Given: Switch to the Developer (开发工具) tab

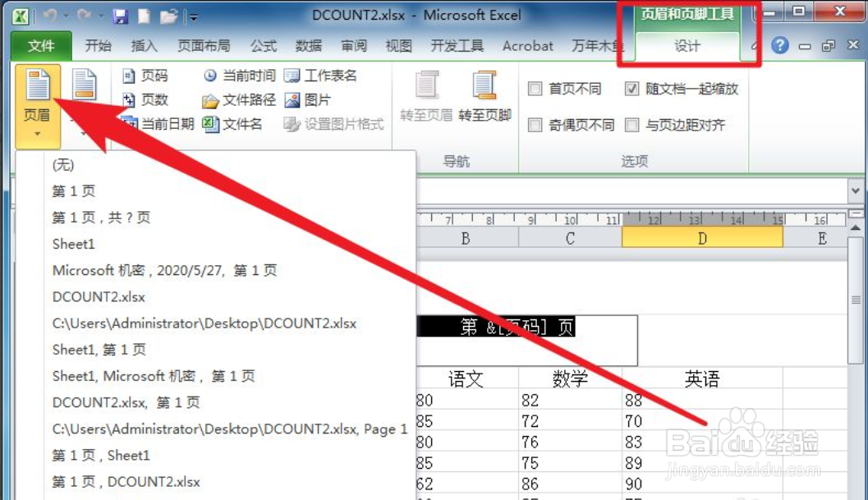Looking at the screenshot, I should (x=457, y=45).
